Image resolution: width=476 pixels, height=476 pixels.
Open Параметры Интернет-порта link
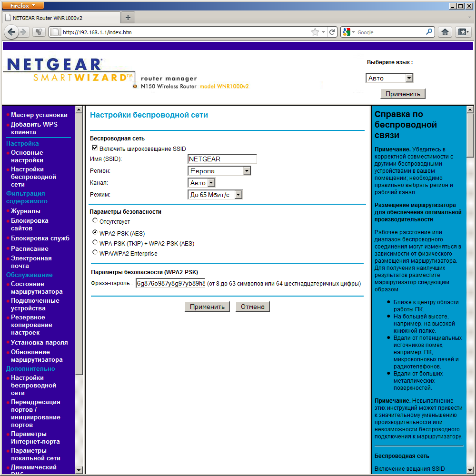[35, 438]
